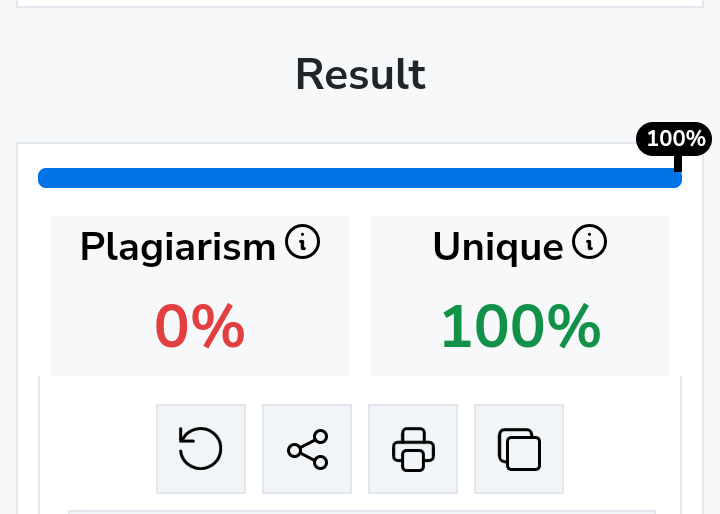This screenshot has height=514, width=720.
Task: Click the partially visible box below the action buttons
Action: [x=360, y=511]
